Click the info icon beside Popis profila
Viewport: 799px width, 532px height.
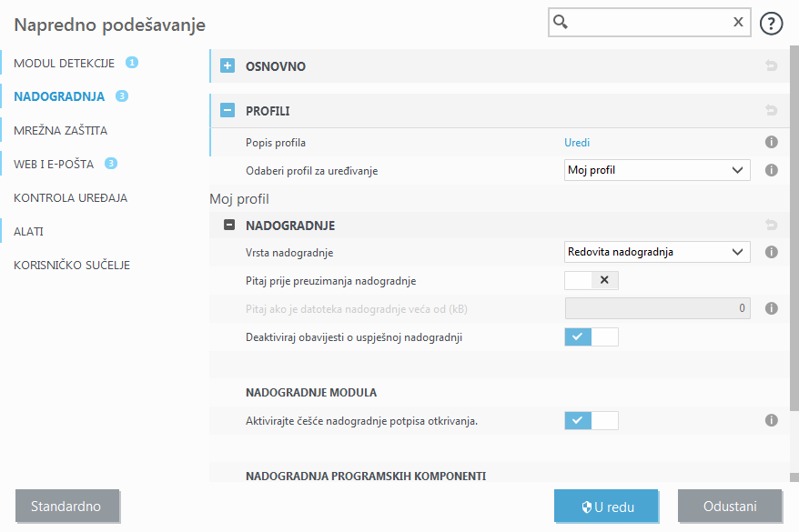pyautogui.click(x=771, y=143)
